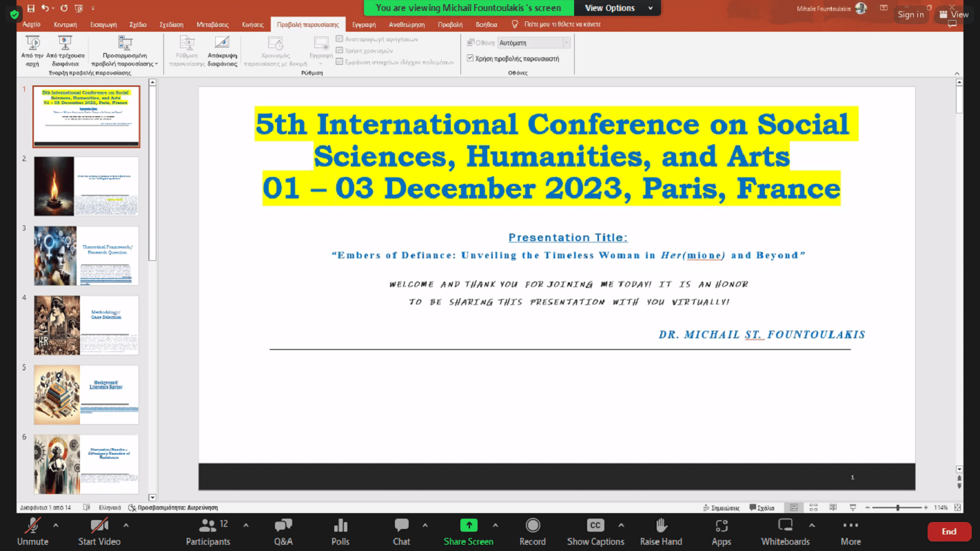Image resolution: width=980 pixels, height=551 pixels.
Task: Toggle the Χρήση χρονισμών checkbox
Action: click(339, 50)
